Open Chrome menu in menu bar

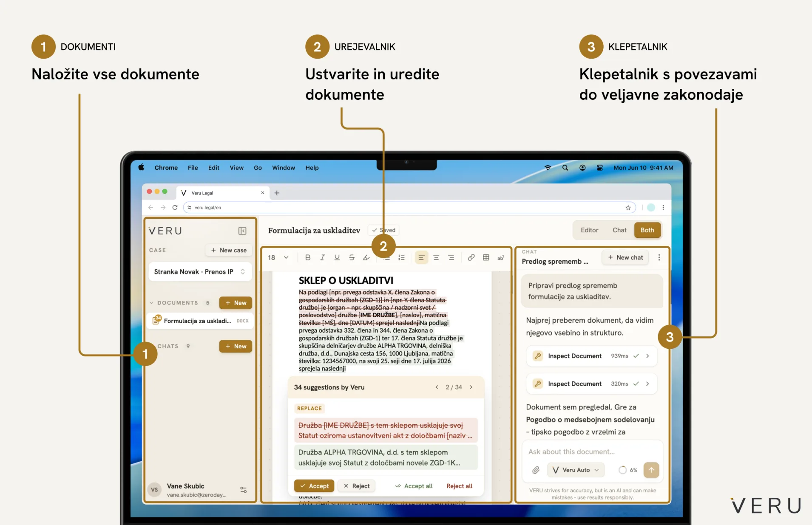[x=166, y=168]
